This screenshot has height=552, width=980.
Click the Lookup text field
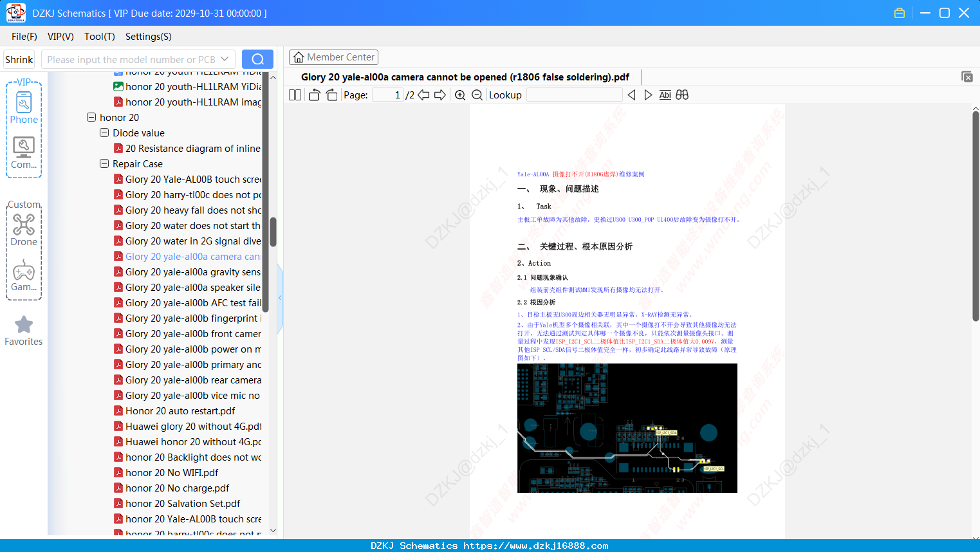tap(575, 95)
